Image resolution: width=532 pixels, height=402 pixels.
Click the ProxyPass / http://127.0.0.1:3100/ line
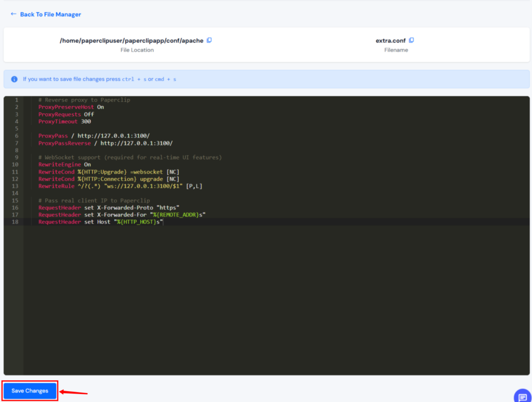[94, 136]
